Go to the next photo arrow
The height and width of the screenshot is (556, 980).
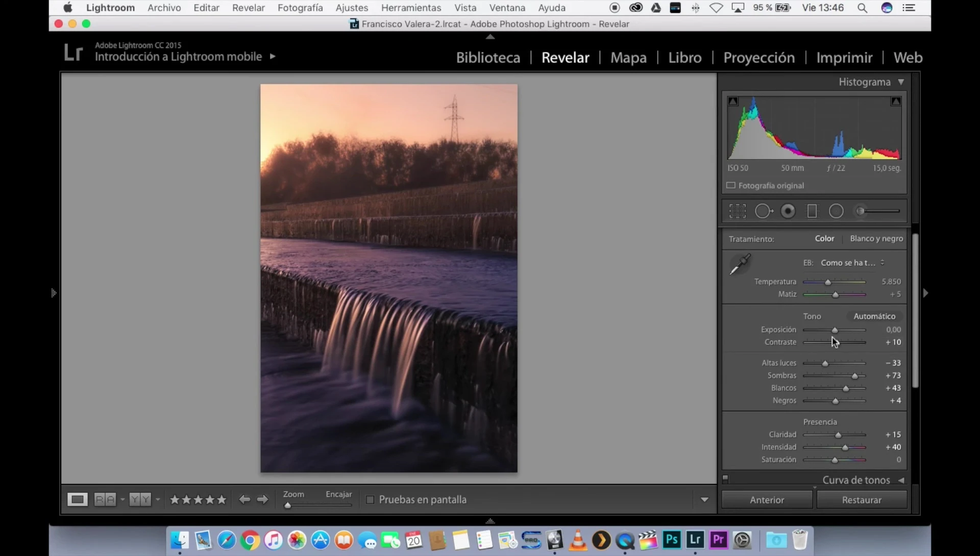pos(262,499)
